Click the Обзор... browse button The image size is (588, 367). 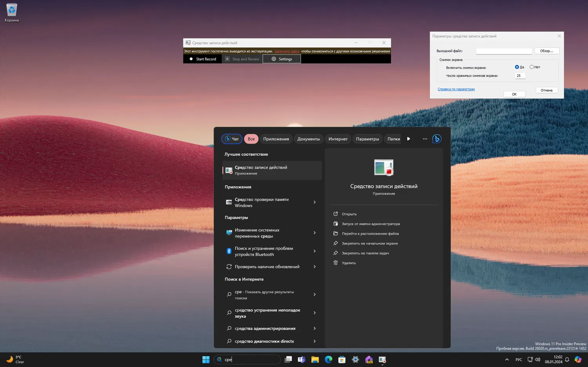(547, 51)
